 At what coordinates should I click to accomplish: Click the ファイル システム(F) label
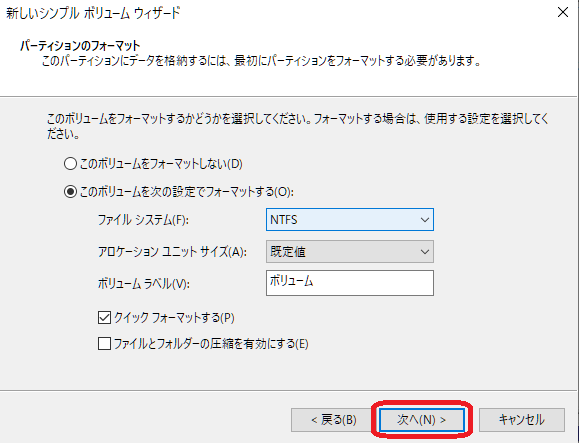coord(143,220)
